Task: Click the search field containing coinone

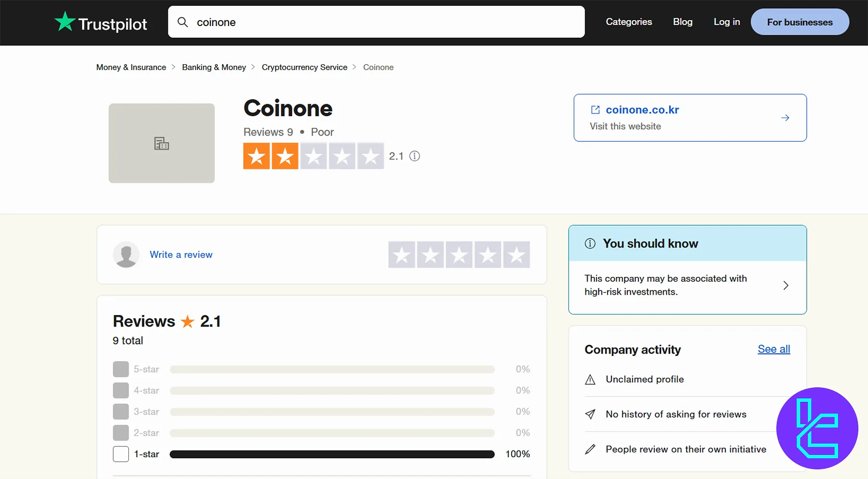Action: point(376,22)
